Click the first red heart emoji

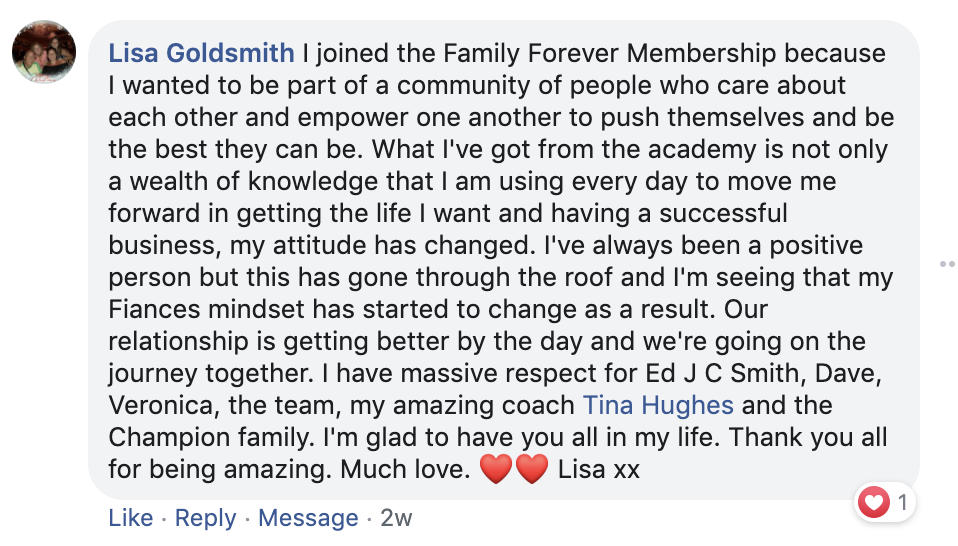click(x=496, y=469)
